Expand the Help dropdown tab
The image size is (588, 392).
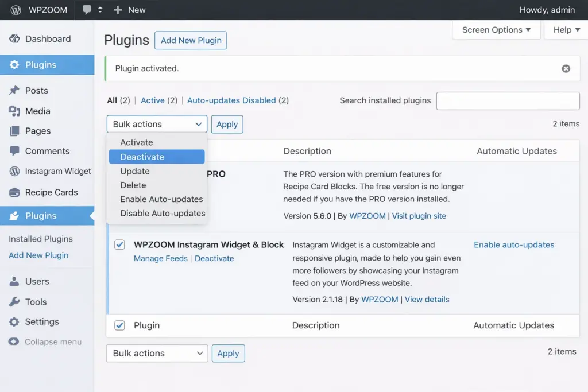pos(566,30)
